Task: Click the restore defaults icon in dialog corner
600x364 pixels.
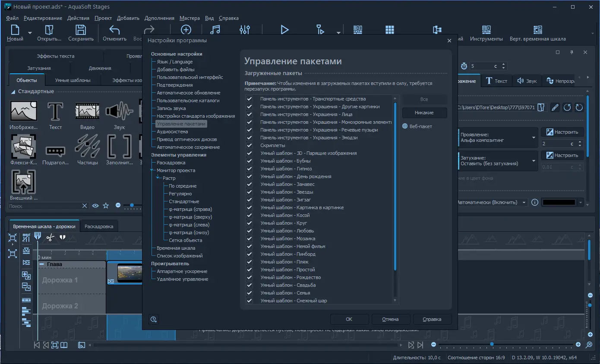Action: pos(153,319)
